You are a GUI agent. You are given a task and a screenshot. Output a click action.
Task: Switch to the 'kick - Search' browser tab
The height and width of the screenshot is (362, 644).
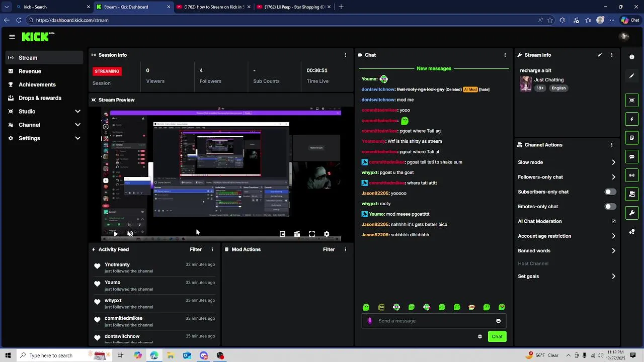click(x=53, y=7)
